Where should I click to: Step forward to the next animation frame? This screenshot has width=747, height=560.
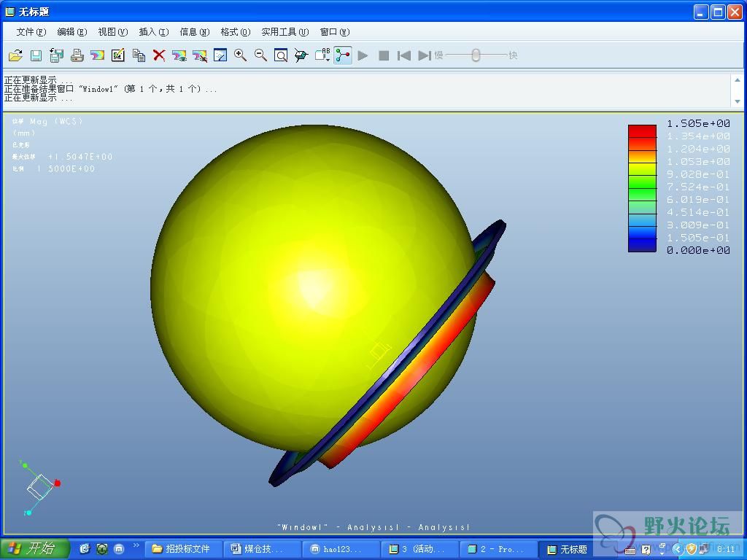425,55
